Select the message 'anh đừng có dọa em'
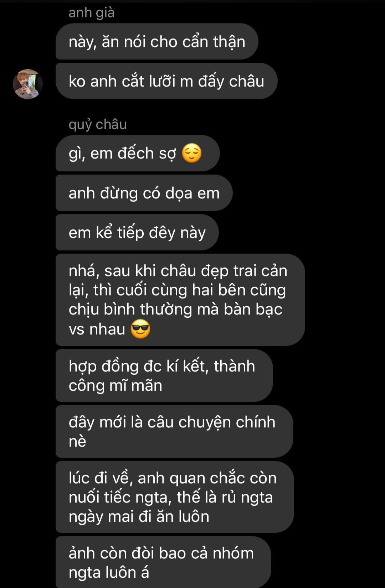This screenshot has height=588, width=385. tap(144, 193)
